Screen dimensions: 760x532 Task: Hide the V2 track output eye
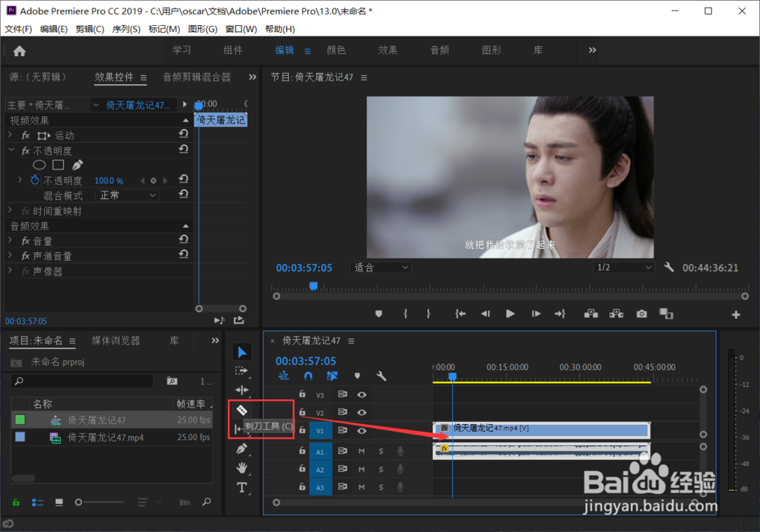point(362,413)
